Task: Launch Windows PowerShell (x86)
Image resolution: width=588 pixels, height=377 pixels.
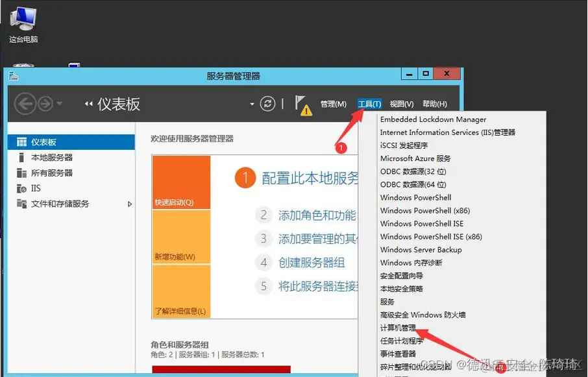Action: [425, 211]
